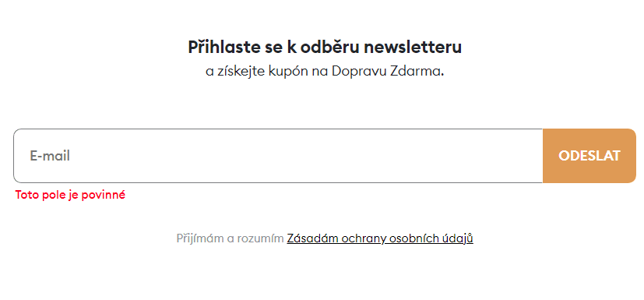Click the ODESLAT submit button
Screen dimensions: 644x300
(589, 156)
